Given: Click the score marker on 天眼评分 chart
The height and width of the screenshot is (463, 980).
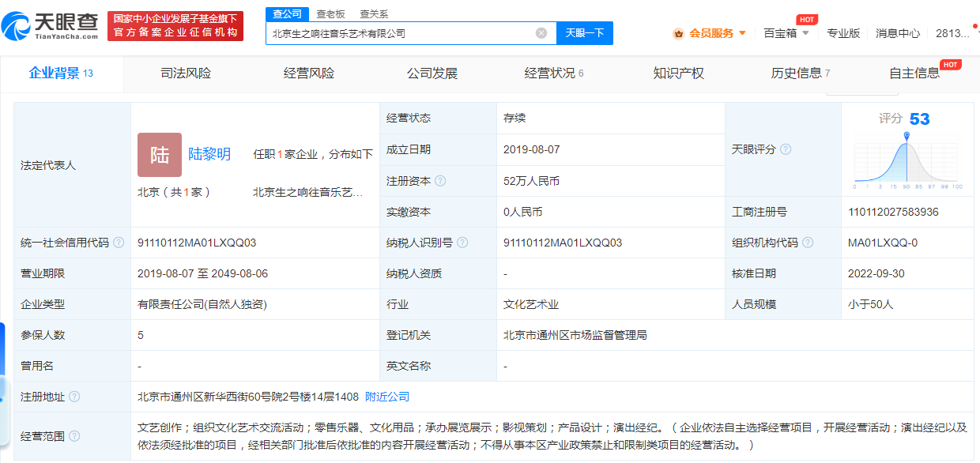Looking at the screenshot, I should pyautogui.click(x=906, y=137).
